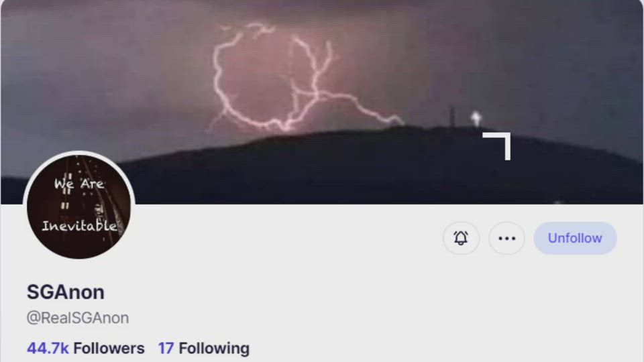This screenshot has height=362, width=644.
Task: Click the word Inevitable in the avatar
Action: point(80,225)
